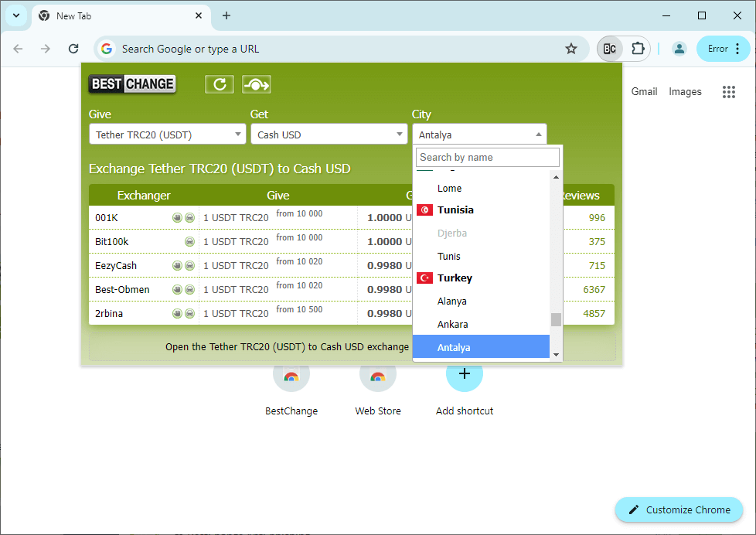Click 2rbina row hand badge icon
The image size is (756, 535).
point(178,314)
